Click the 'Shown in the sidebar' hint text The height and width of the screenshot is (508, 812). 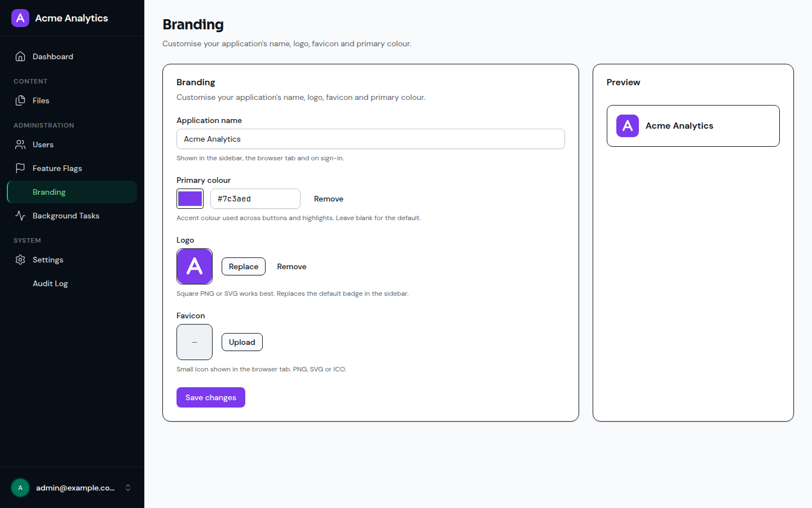point(260,158)
